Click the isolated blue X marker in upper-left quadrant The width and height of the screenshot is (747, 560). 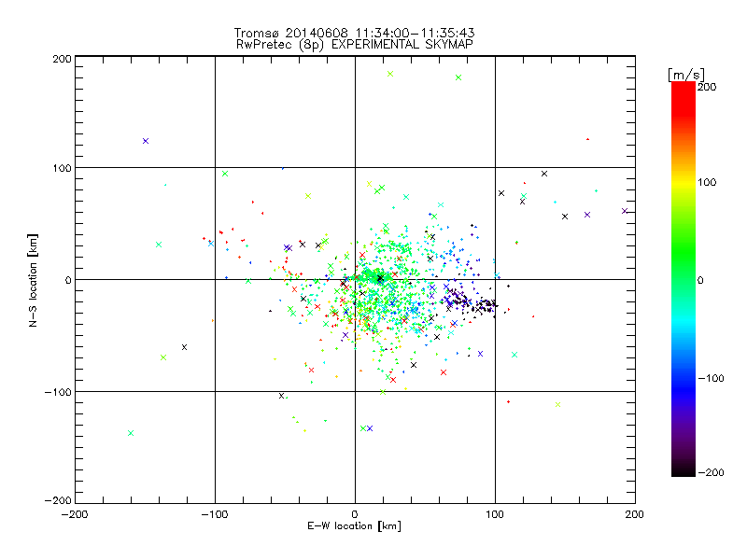click(x=146, y=141)
